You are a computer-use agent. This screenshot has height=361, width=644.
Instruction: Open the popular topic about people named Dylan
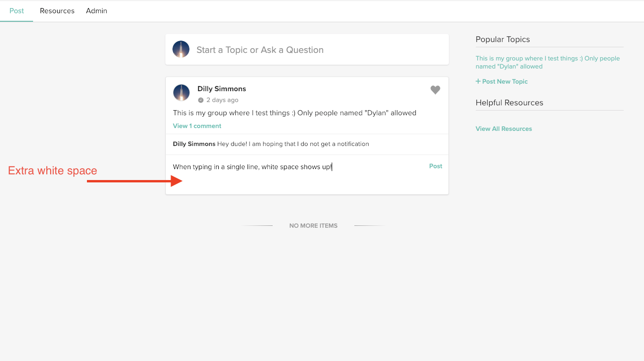pos(548,62)
